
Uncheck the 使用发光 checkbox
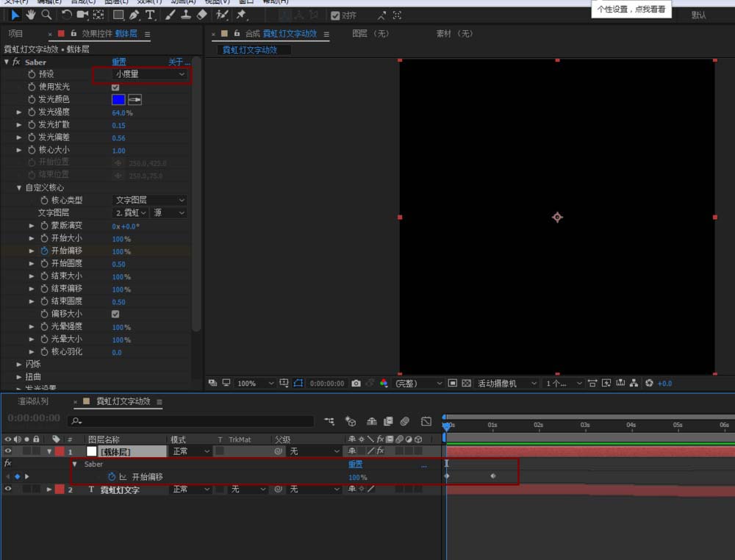tap(115, 87)
